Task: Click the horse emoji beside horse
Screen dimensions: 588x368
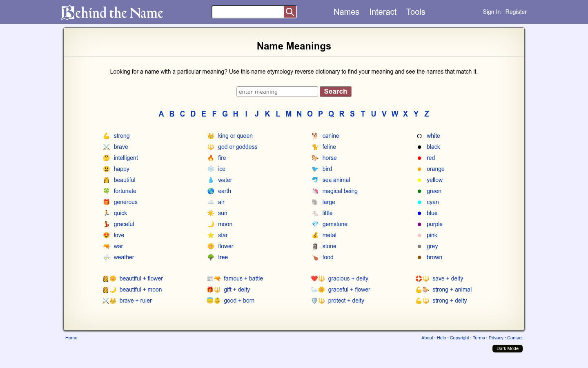Action: coord(315,158)
